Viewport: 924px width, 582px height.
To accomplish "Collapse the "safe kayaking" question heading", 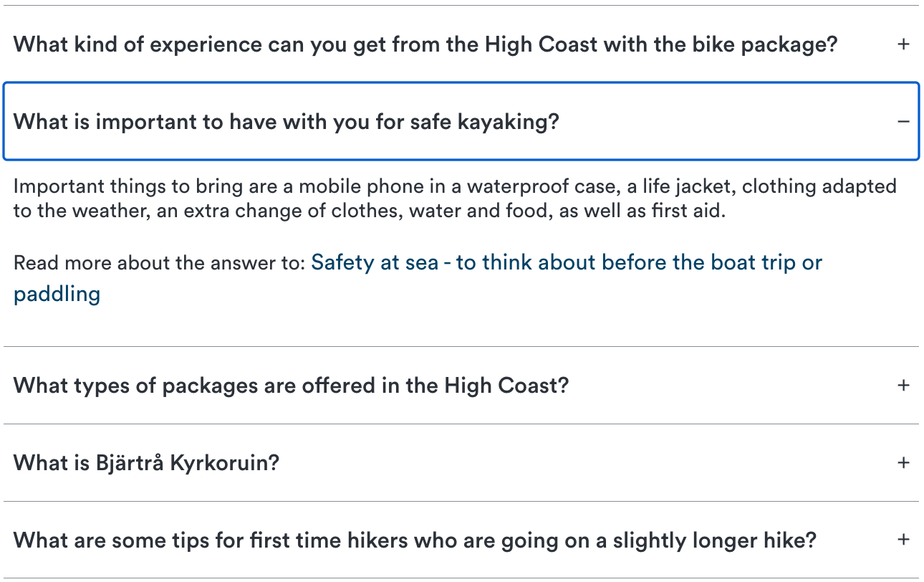I will 286,122.
